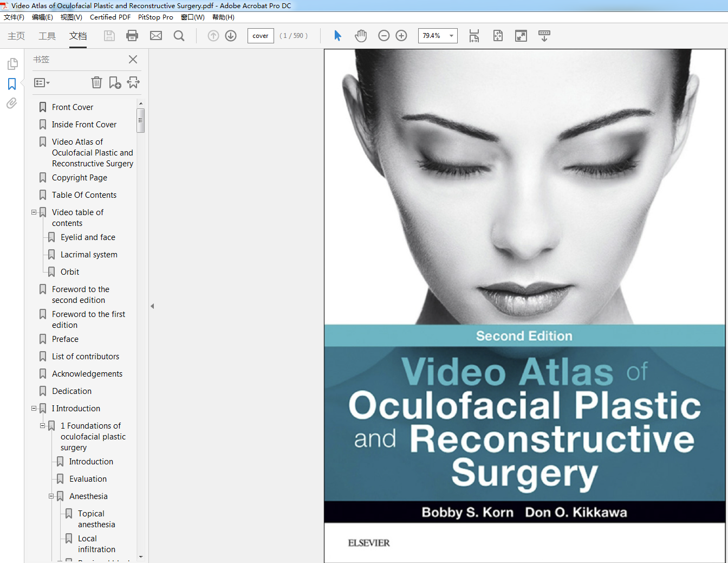
Task: Open the 视图(V) menu
Action: click(71, 17)
